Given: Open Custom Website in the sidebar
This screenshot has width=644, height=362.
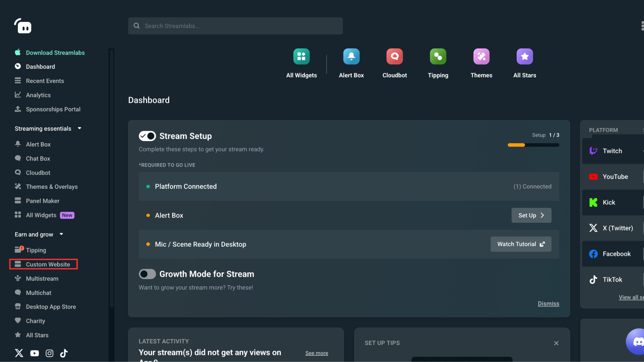Looking at the screenshot, I should (x=43, y=264).
